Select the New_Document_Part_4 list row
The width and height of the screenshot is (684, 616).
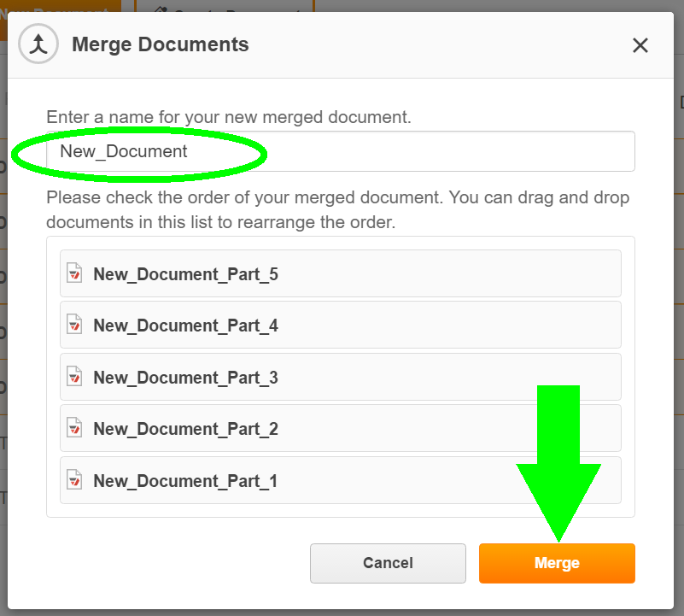pos(340,325)
